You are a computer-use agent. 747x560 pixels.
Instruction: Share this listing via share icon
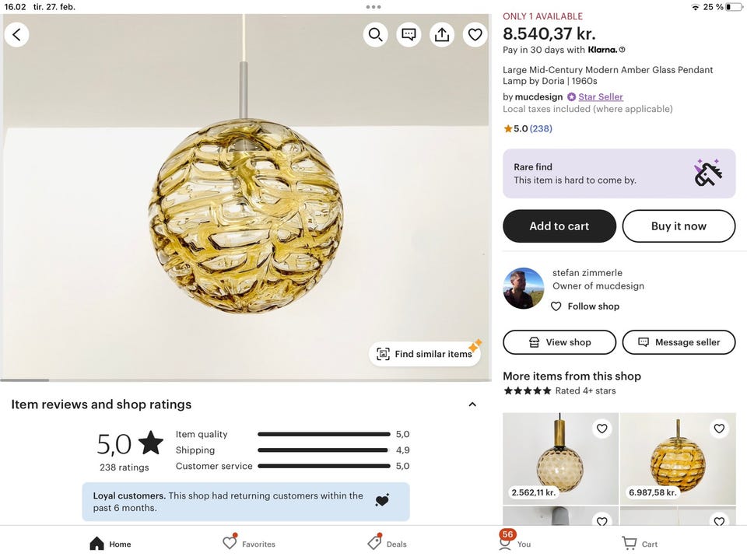442,34
